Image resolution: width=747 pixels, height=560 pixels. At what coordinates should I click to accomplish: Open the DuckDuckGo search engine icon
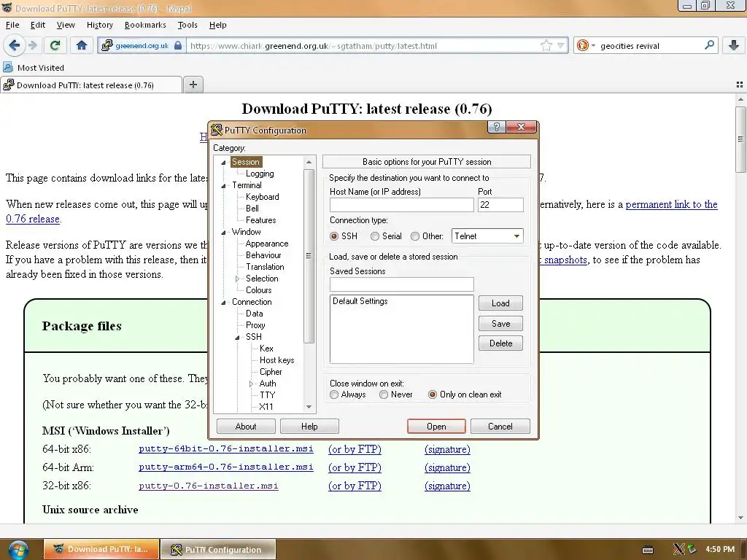pos(582,46)
